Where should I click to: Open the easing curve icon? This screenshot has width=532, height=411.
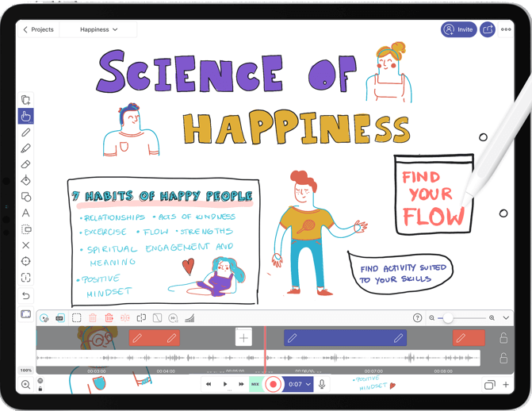[157, 318]
